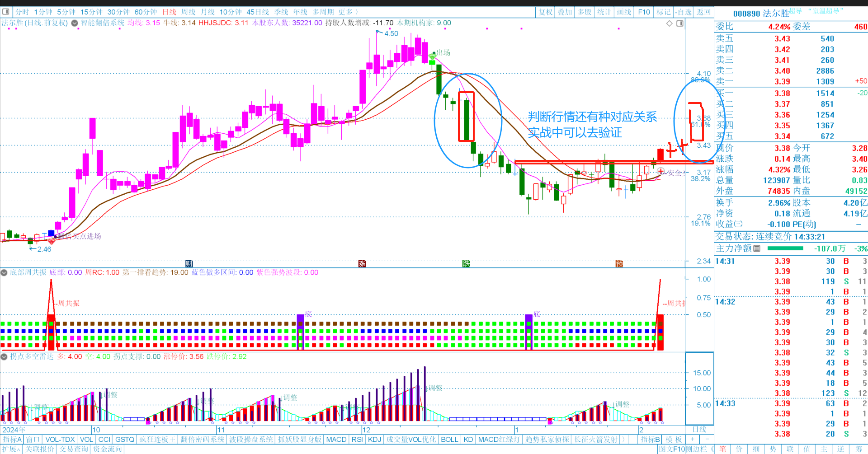Image resolution: width=868 pixels, height=454 pixels.
Task: Open the 主力净额 detail list icon
Action: click(x=757, y=248)
